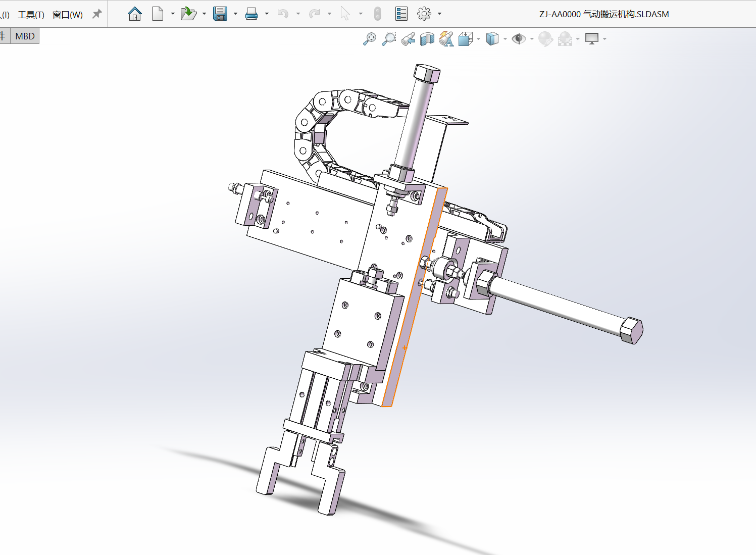The image size is (756, 555).
Task: Expand the Options gear dropdown arrow
Action: 439,14
